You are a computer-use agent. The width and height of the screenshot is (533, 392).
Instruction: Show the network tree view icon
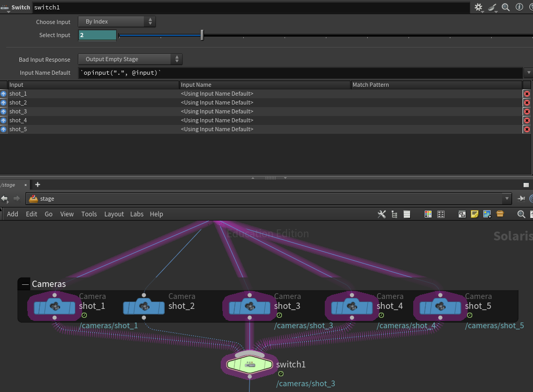coord(394,214)
